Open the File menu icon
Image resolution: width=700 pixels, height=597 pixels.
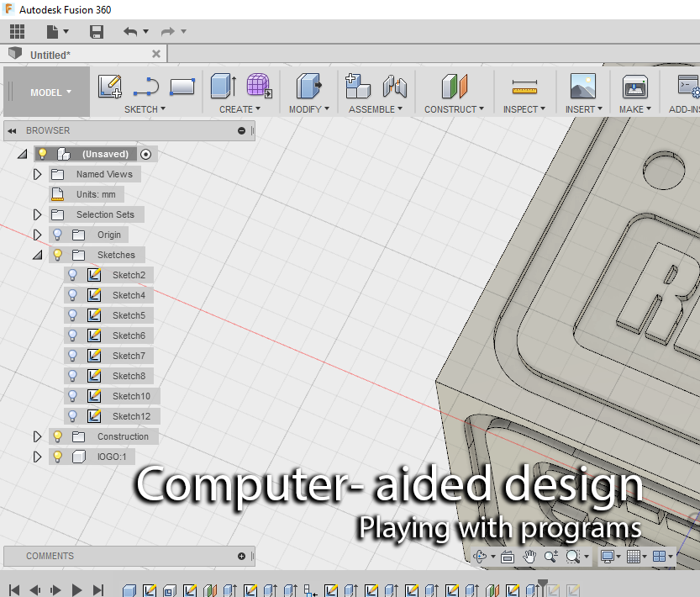[53, 32]
